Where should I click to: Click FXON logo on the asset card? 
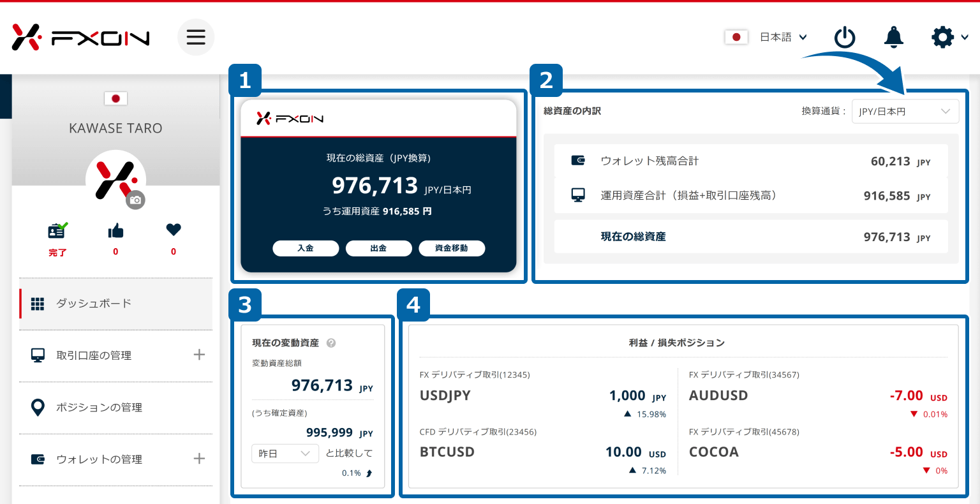point(290,118)
